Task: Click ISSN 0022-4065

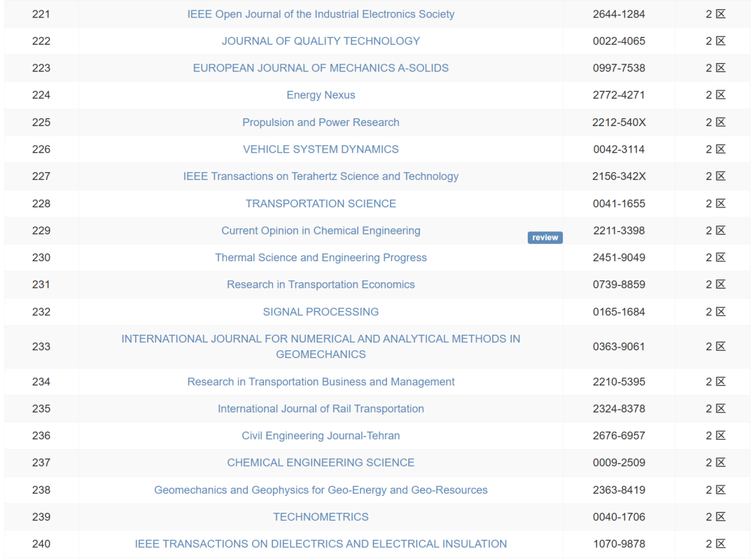Action: click(619, 41)
